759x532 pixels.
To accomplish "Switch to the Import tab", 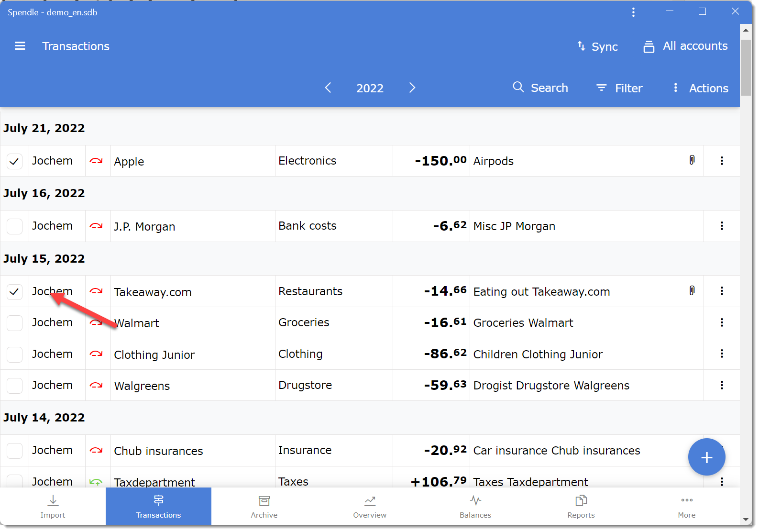I will click(x=53, y=507).
